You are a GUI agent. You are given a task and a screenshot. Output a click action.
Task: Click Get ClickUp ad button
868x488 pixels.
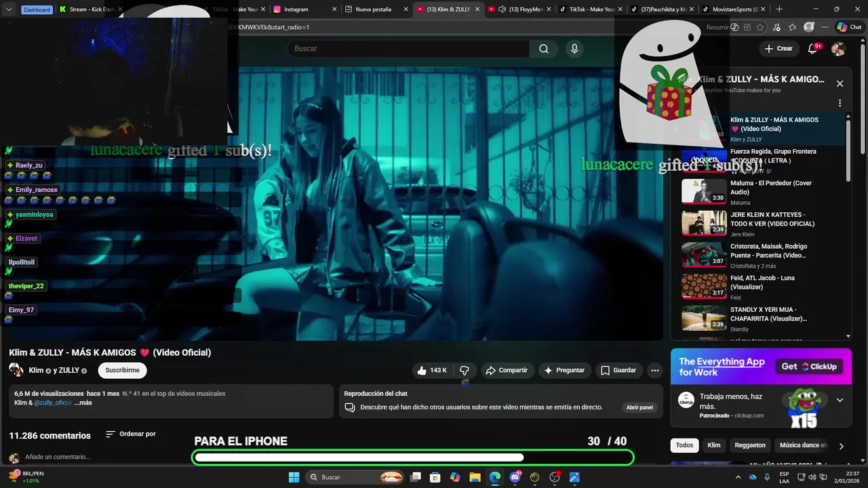click(x=809, y=366)
